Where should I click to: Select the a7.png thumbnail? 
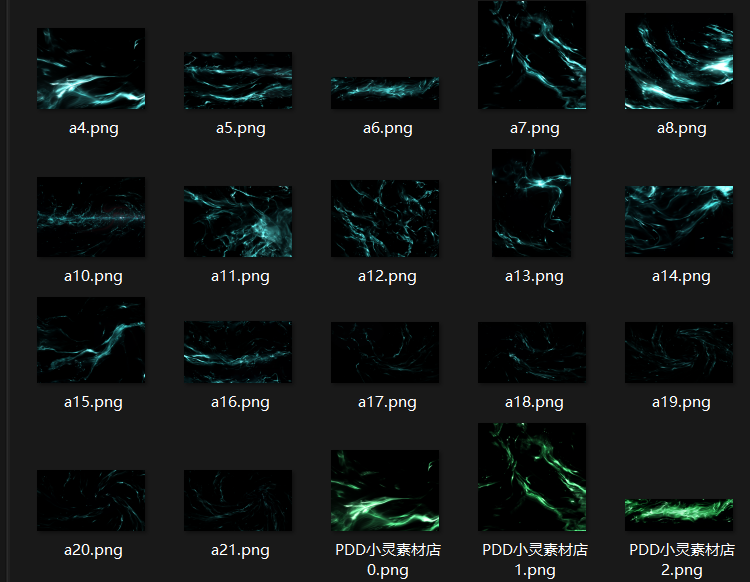532,55
